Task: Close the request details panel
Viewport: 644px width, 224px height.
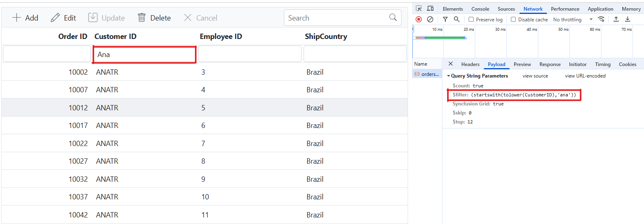Action: click(x=451, y=64)
